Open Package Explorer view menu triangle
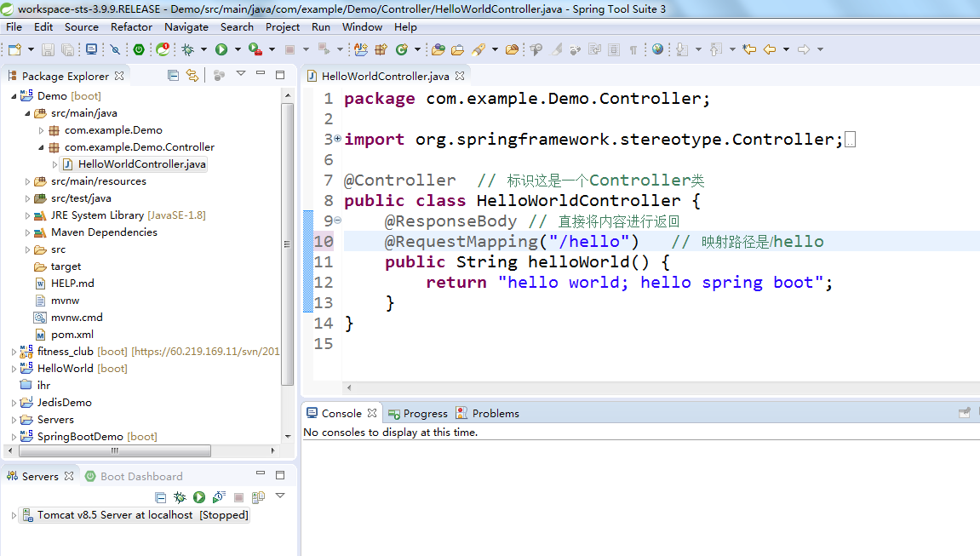This screenshot has height=556, width=980. 241,74
